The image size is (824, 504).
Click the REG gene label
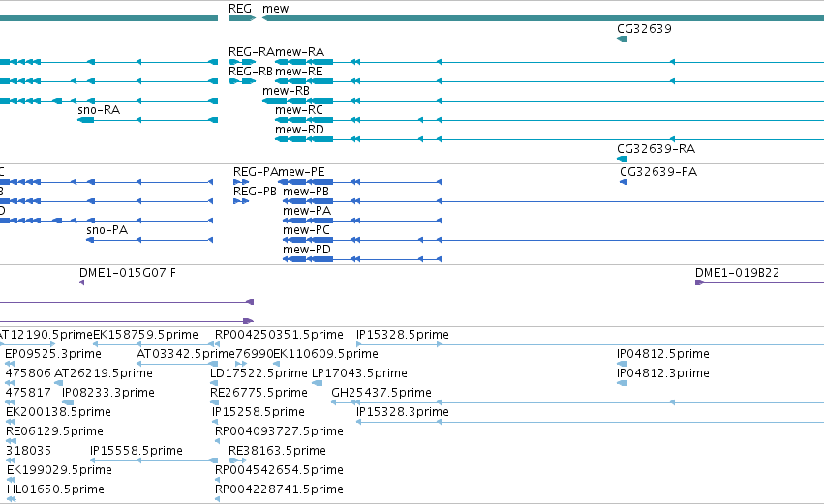click(x=239, y=9)
